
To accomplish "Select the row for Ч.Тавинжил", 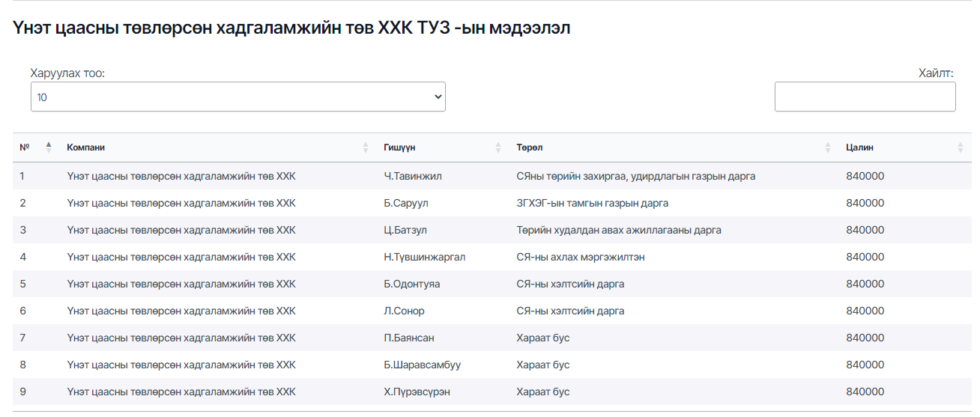I will (x=413, y=176).
